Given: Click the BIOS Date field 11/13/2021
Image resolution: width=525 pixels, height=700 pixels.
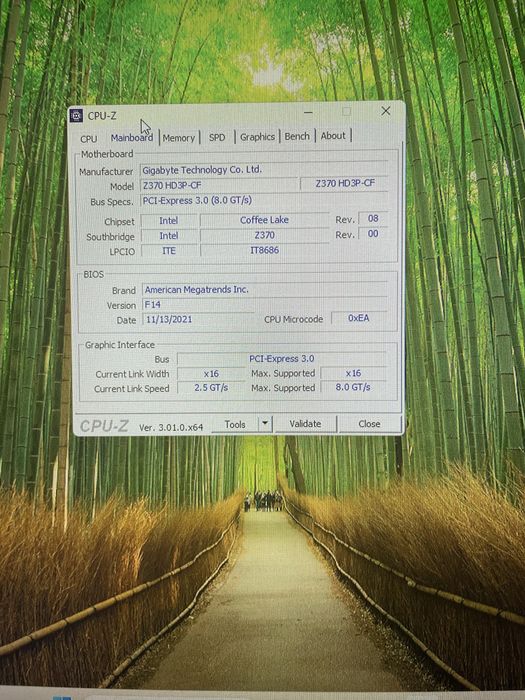Looking at the screenshot, I should [x=198, y=320].
